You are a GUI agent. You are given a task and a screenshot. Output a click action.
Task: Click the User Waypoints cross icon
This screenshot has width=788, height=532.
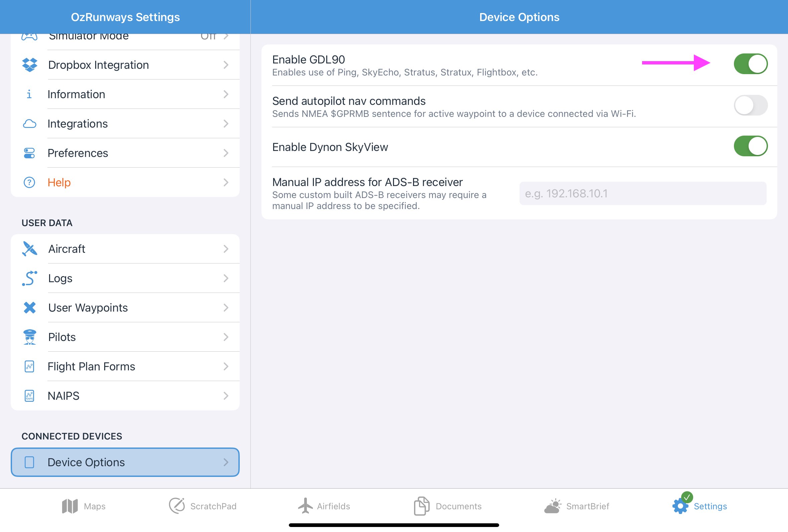point(29,308)
